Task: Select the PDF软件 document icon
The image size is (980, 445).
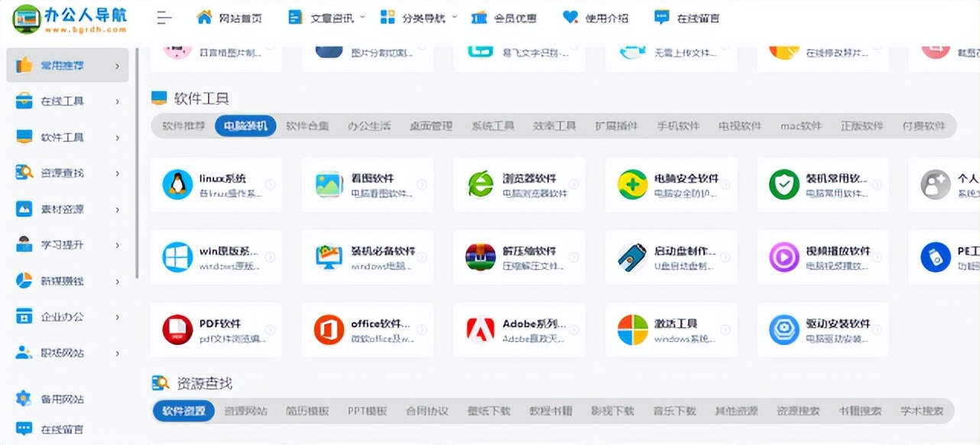Action: pos(177,330)
